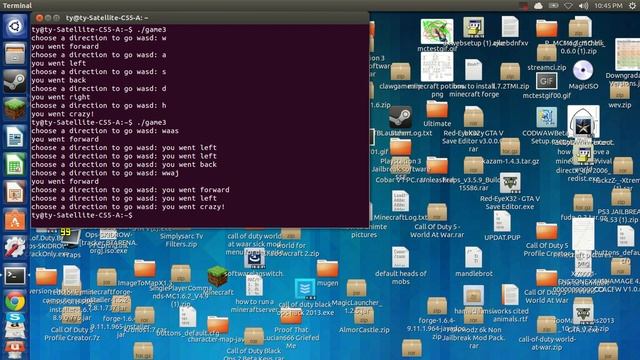Select Call Of Duty 5 World At War.rar
The width and height of the screenshot is (640, 360).
437,213
